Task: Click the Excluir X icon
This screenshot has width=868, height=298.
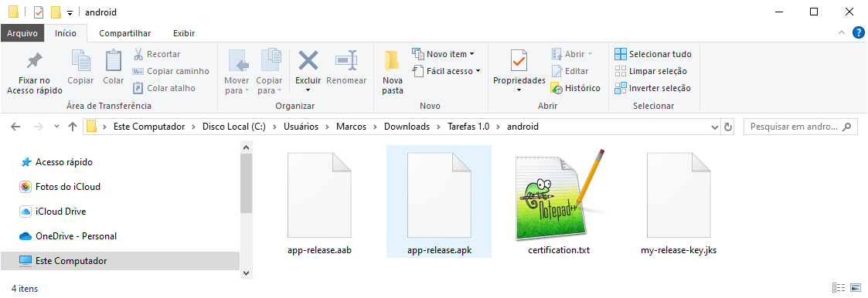Action: (308, 60)
